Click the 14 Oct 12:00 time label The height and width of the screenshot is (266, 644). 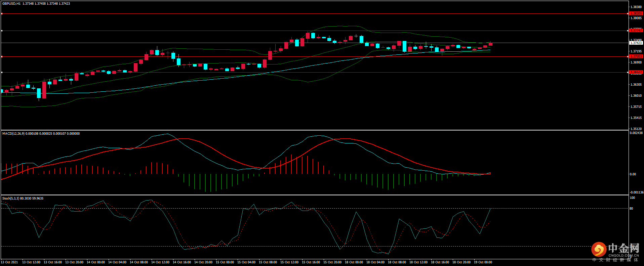pos(160,262)
